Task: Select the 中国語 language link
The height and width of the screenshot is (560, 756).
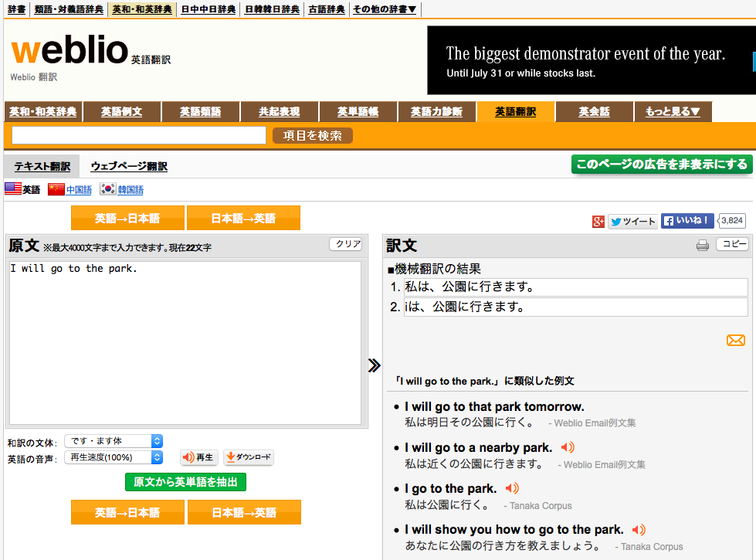Action: point(79,190)
